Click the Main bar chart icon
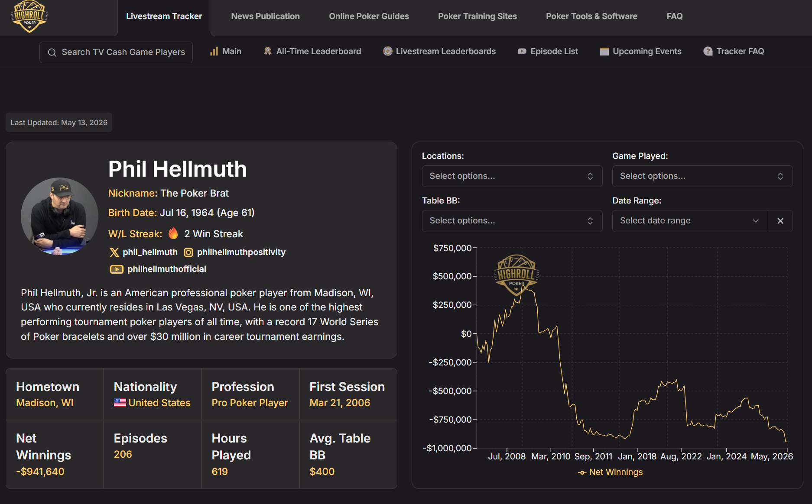 214,52
